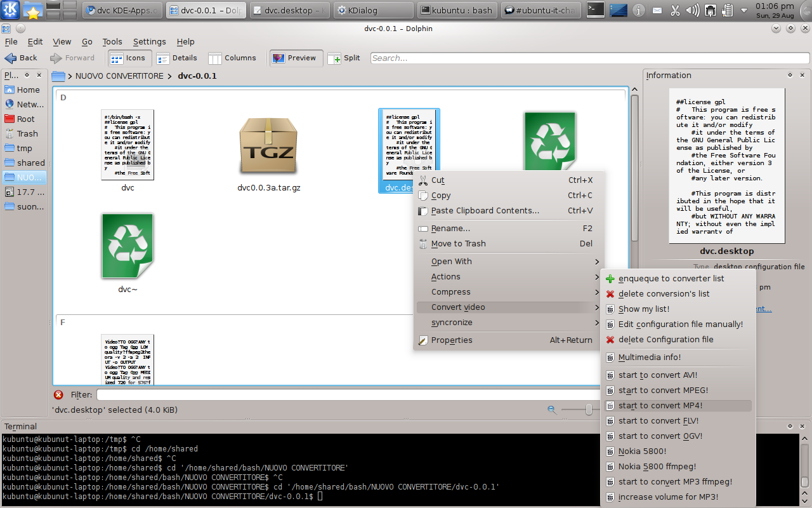This screenshot has height=508, width=812.
Task: Open the Edit menu
Action: [x=36, y=41]
